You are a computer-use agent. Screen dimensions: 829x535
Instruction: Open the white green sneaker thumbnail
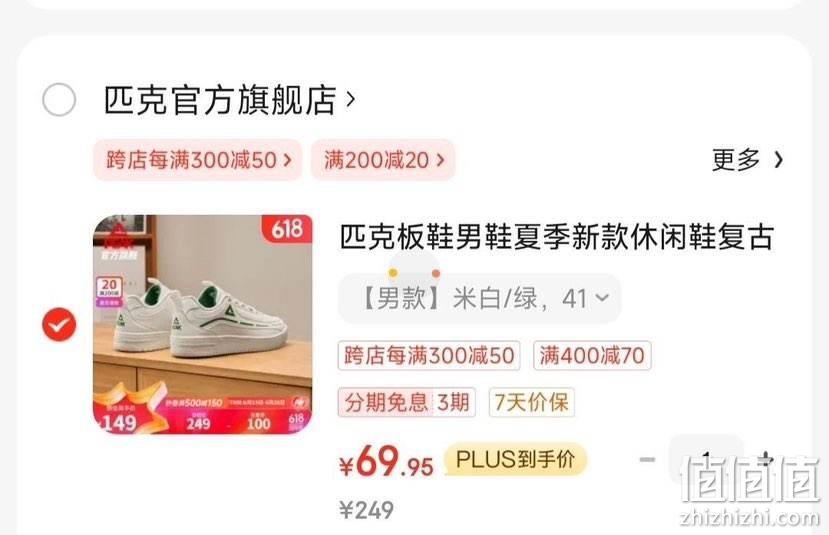[x=202, y=324]
